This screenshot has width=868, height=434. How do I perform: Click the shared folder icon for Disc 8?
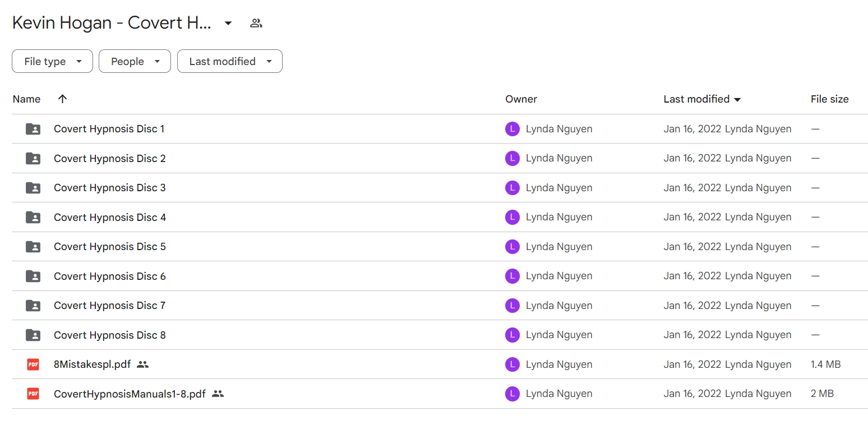click(x=33, y=335)
